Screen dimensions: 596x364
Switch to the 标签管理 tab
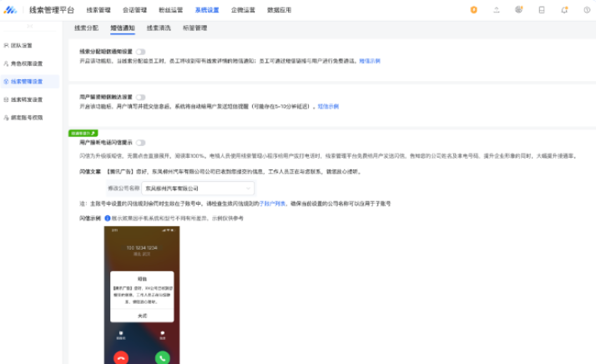(x=195, y=28)
